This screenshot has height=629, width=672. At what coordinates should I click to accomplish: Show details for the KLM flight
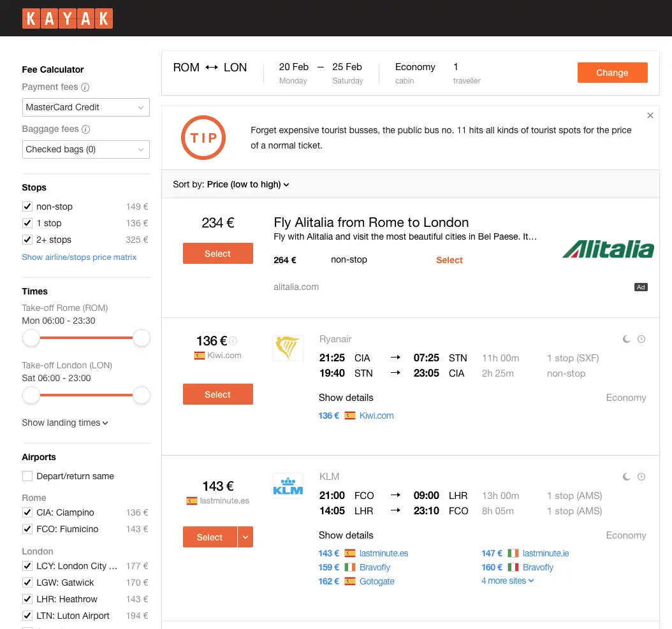(346, 535)
